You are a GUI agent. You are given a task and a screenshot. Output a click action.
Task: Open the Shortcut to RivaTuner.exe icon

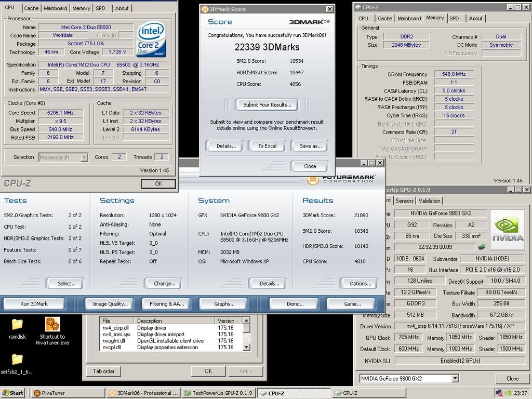pos(52,330)
